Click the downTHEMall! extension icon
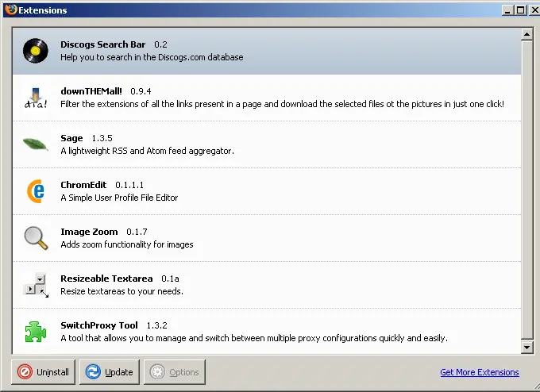This screenshot has width=540, height=392. (36, 98)
